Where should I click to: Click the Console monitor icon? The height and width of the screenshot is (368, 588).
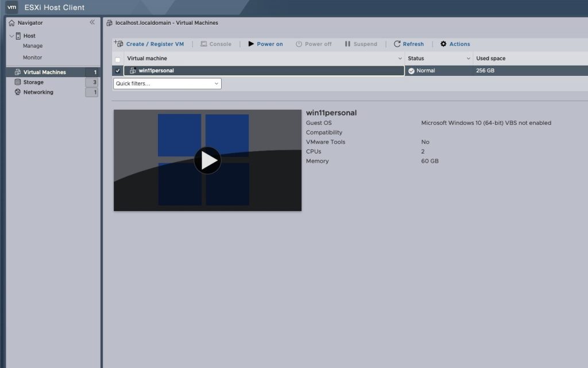(x=204, y=44)
